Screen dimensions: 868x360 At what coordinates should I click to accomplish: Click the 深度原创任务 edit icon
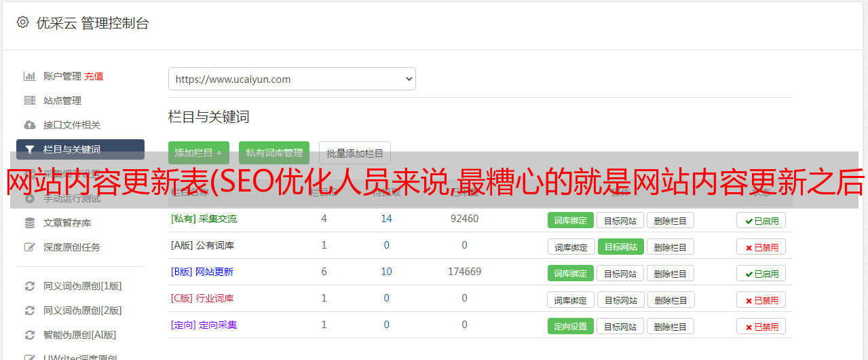pyautogui.click(x=30, y=247)
